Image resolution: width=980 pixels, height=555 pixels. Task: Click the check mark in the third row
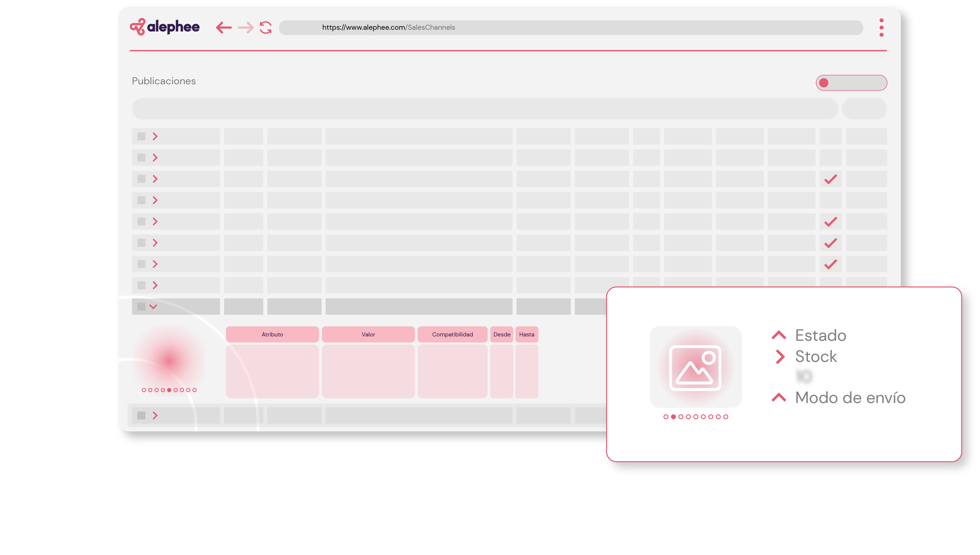click(x=830, y=179)
